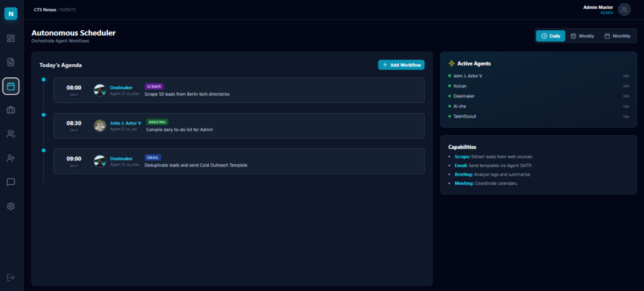Viewport: 644px width, 291px height.
Task: Open the users group icon in sidebar
Action: 11,134
